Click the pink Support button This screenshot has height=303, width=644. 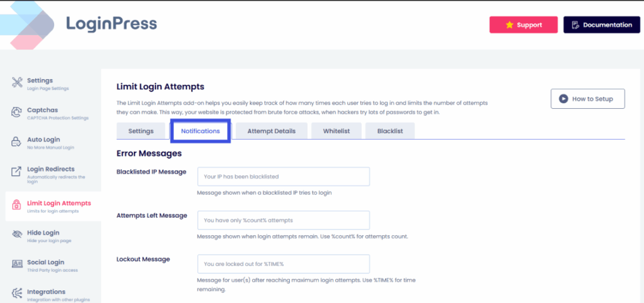point(523,25)
